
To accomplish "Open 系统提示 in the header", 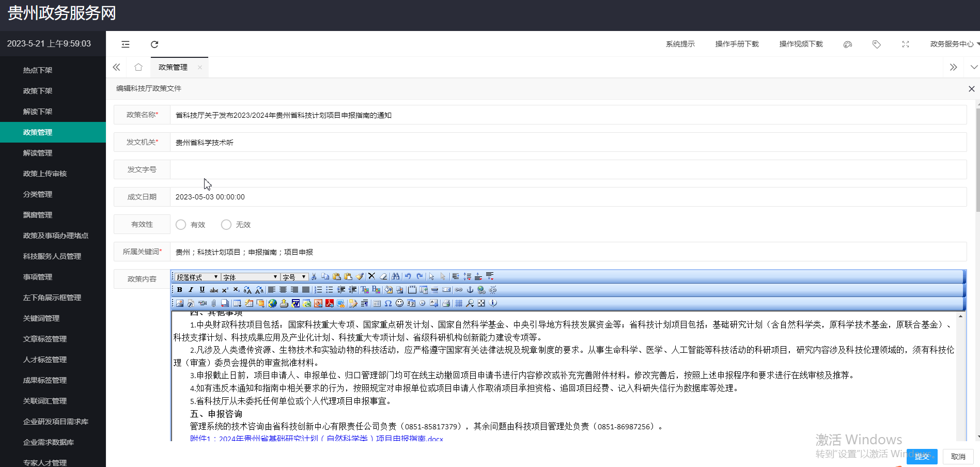I will pos(680,44).
